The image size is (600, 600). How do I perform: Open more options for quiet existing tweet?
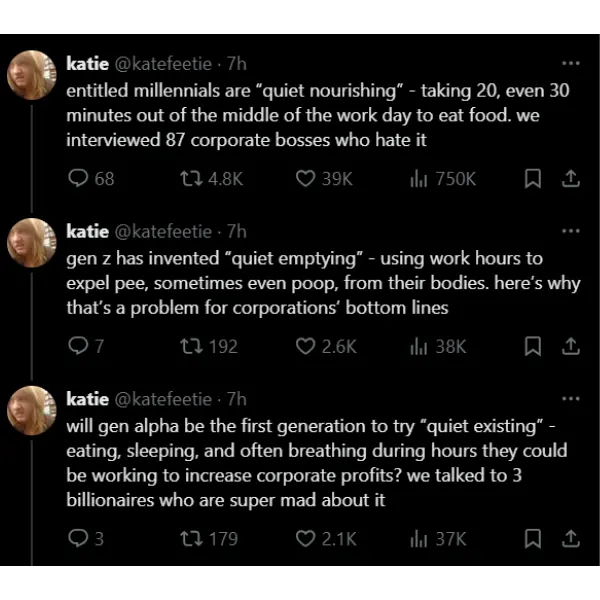click(x=571, y=399)
